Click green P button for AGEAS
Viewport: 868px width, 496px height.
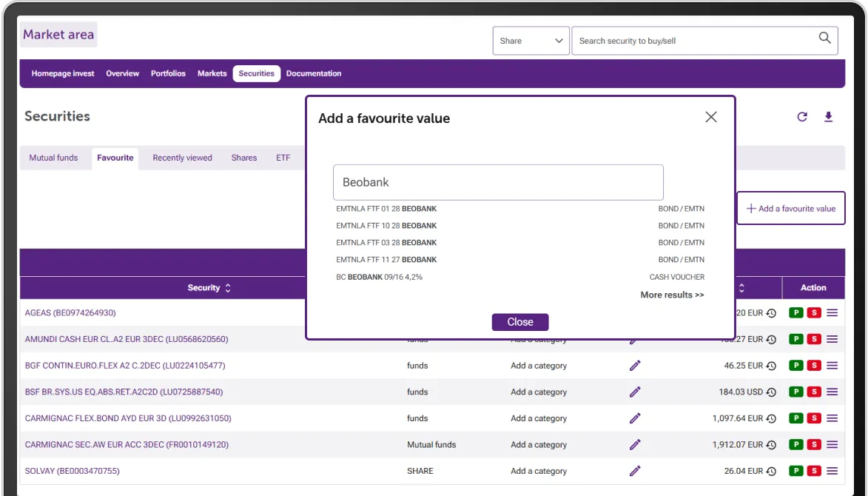tap(796, 312)
